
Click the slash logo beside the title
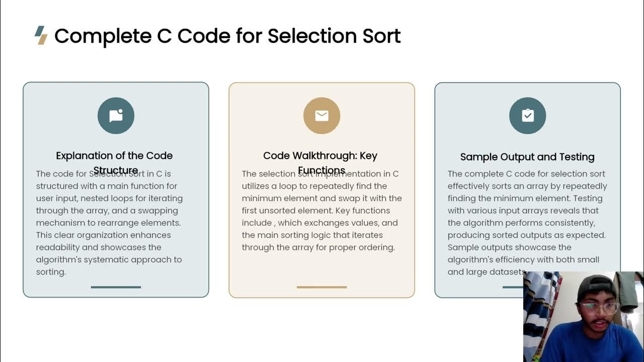(x=41, y=35)
